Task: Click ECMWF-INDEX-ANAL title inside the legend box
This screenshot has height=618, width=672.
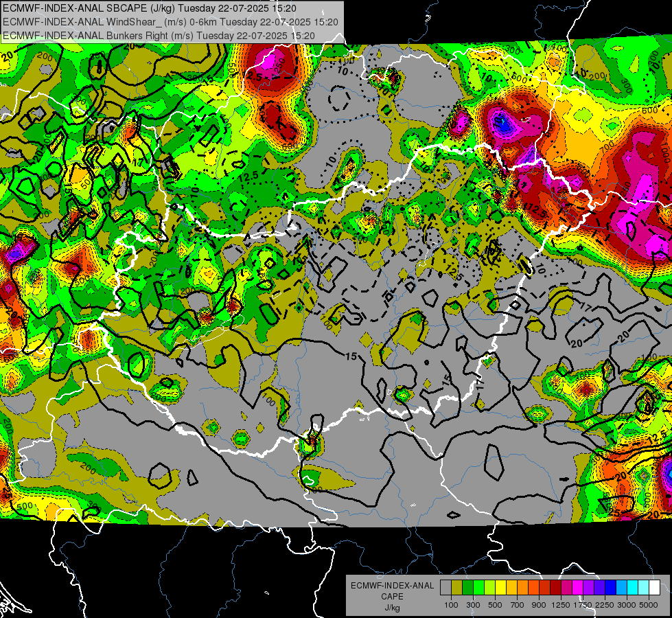Action: pyautogui.click(x=393, y=586)
